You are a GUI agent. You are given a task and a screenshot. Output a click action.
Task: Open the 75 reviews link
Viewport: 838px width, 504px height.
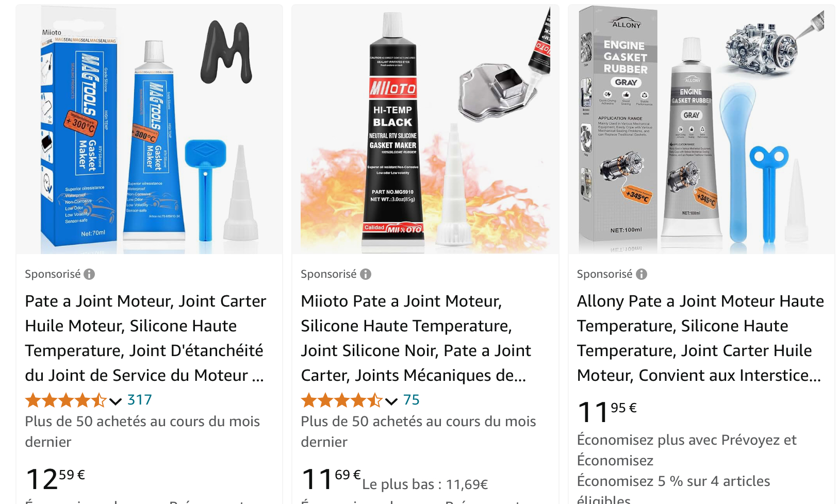click(411, 400)
